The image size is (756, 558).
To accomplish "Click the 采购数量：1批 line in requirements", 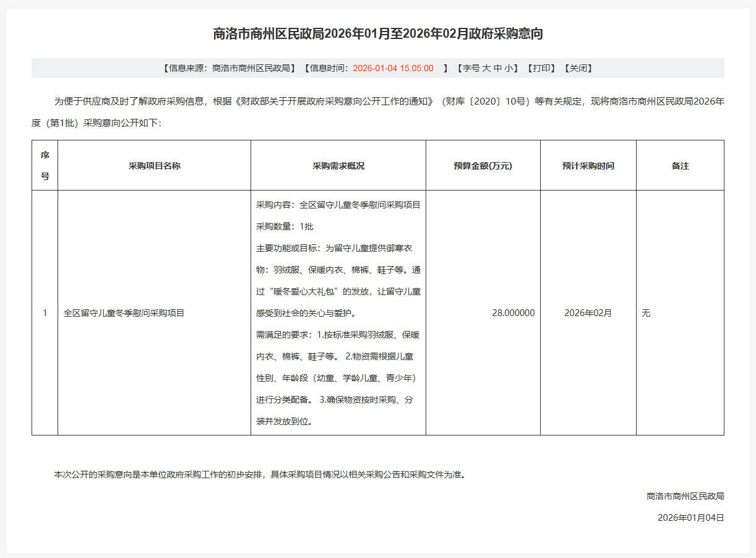I will [x=285, y=226].
